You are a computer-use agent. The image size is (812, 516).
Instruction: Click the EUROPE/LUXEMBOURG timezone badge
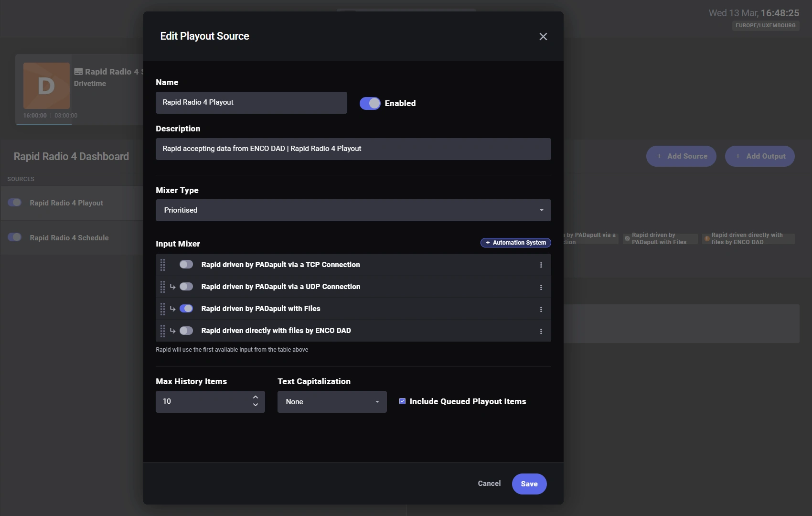point(766,25)
